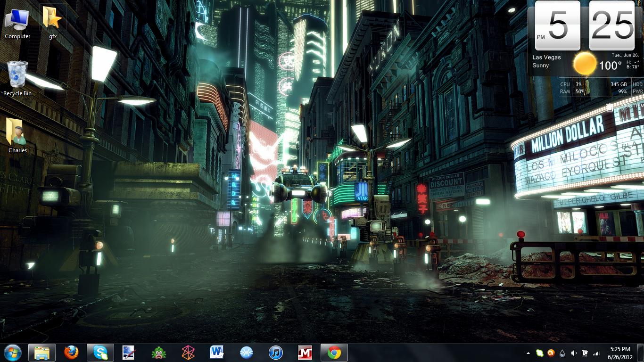Click the sun icon in weather widget
This screenshot has height=362, width=644.
point(585,64)
